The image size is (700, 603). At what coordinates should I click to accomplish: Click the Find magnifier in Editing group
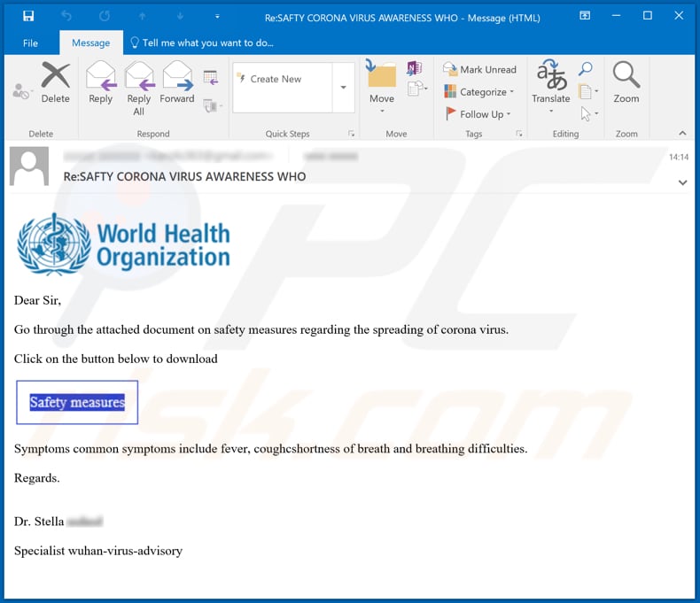(586, 69)
